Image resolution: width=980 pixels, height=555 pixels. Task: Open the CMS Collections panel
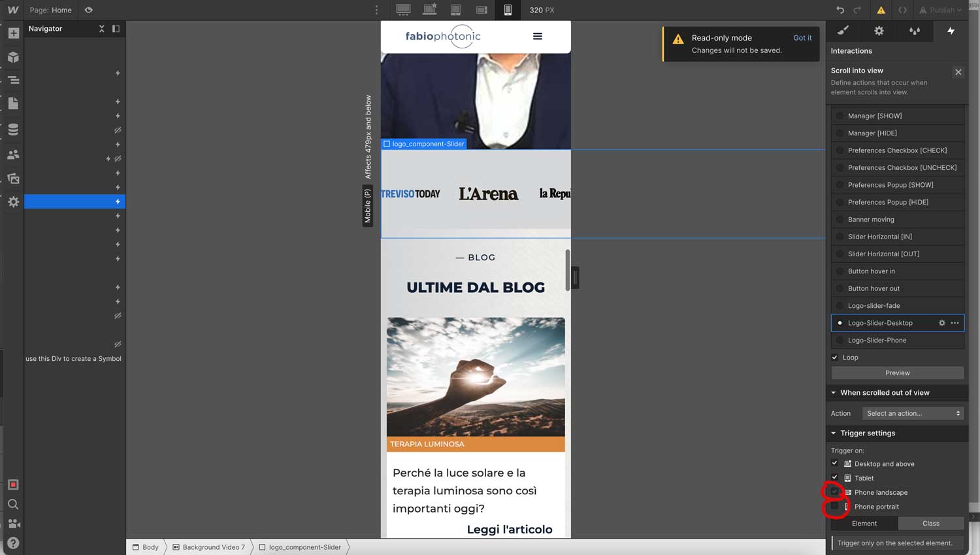[x=13, y=129]
